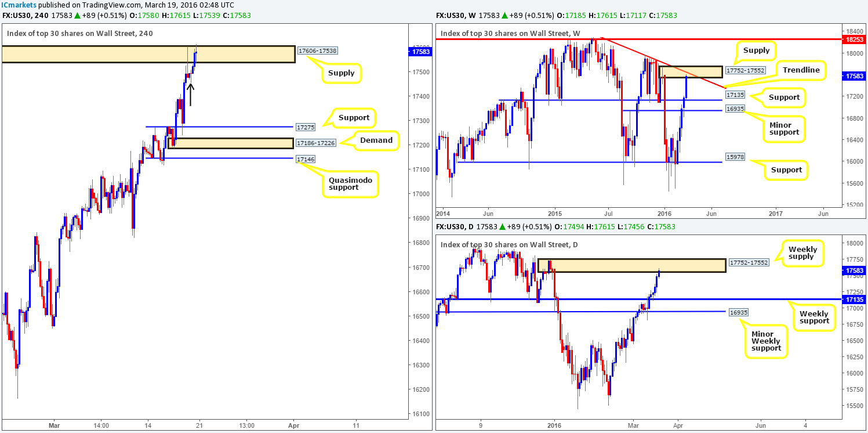Click the 17135 label on weekly chart
The width and height of the screenshot is (868, 433).
point(735,94)
